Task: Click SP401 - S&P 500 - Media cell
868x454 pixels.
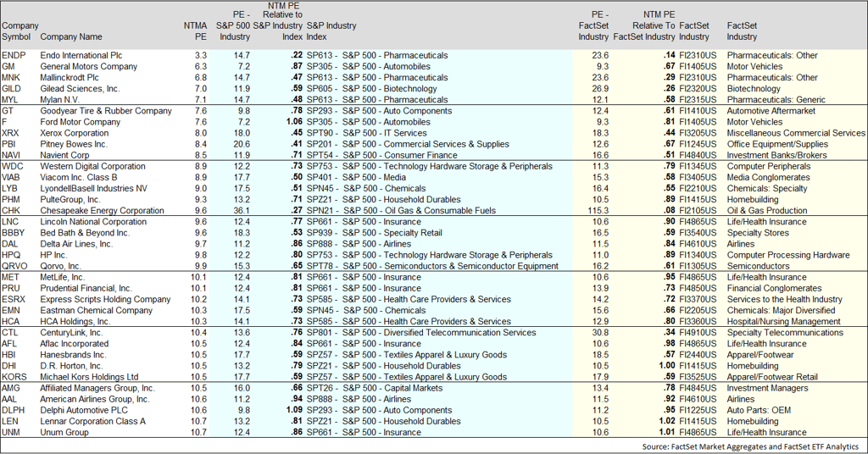Action: [x=356, y=177]
